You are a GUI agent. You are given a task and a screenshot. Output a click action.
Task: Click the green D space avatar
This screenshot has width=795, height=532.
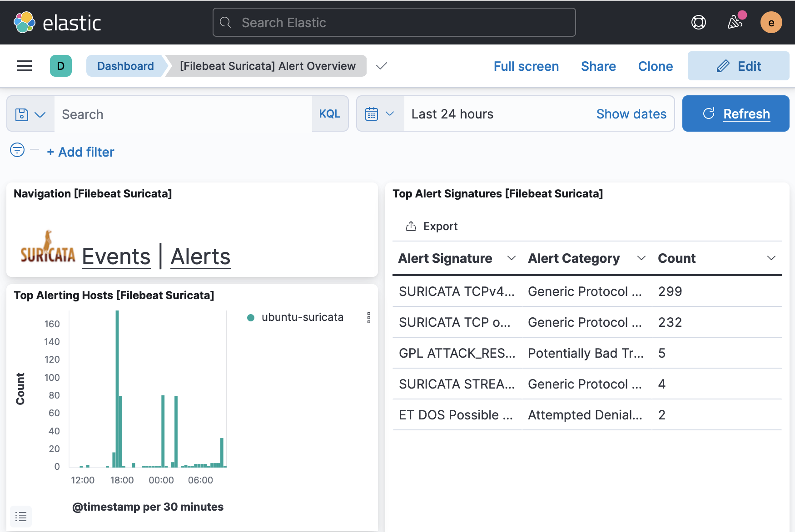(61, 66)
